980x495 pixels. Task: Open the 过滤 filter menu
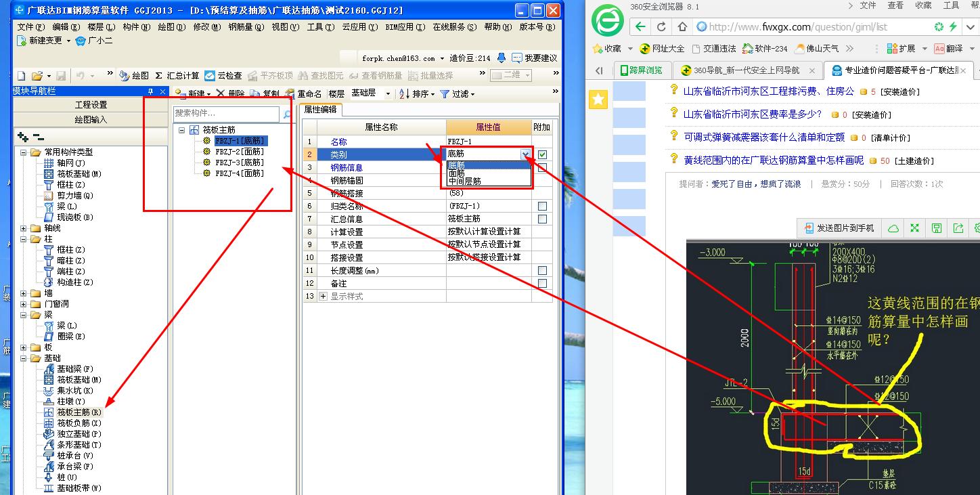[457, 93]
